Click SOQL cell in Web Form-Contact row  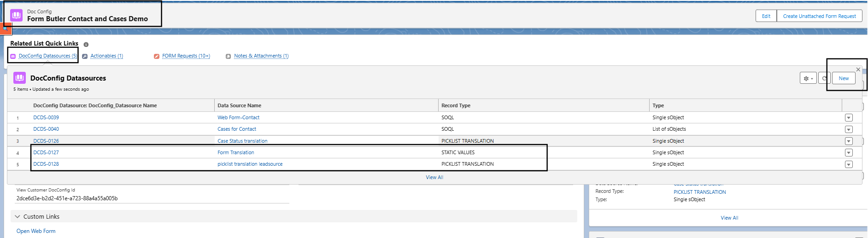pos(447,117)
